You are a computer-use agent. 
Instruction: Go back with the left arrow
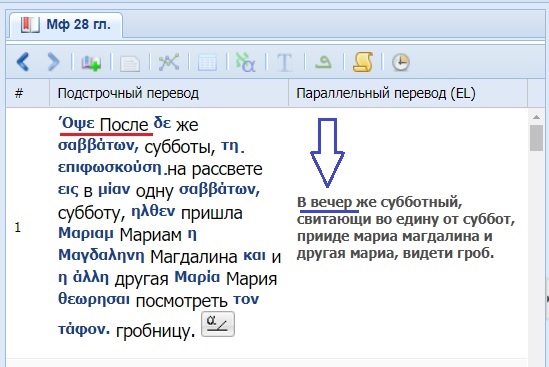(x=23, y=62)
